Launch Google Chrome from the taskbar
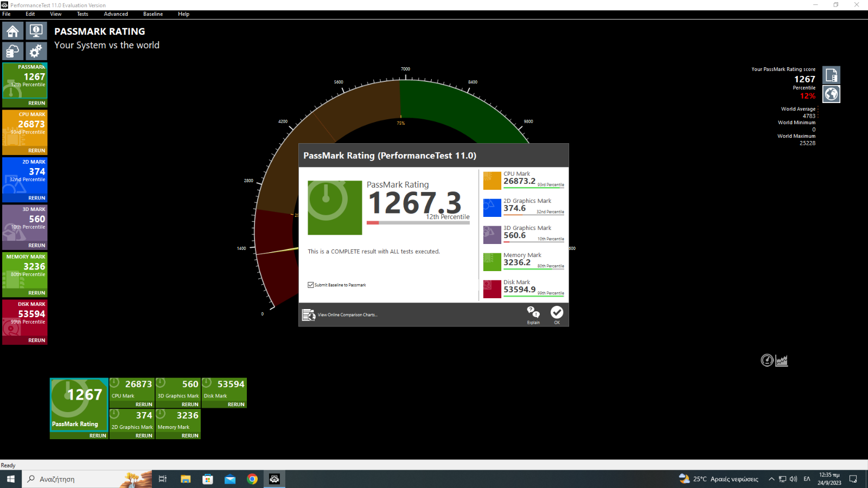The width and height of the screenshot is (868, 488). pos(252,479)
